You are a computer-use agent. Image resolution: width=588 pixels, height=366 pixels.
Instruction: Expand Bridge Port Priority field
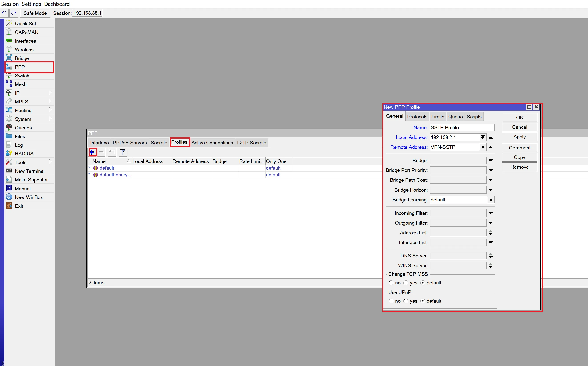(x=491, y=170)
